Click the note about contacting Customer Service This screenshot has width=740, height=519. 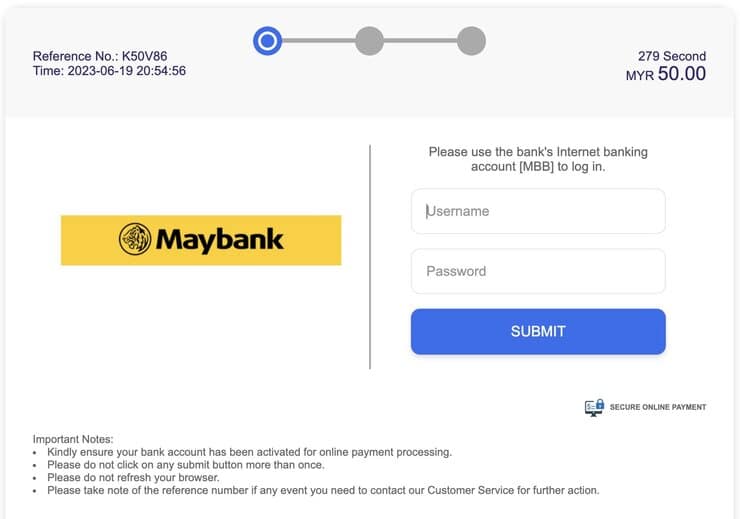[323, 490]
